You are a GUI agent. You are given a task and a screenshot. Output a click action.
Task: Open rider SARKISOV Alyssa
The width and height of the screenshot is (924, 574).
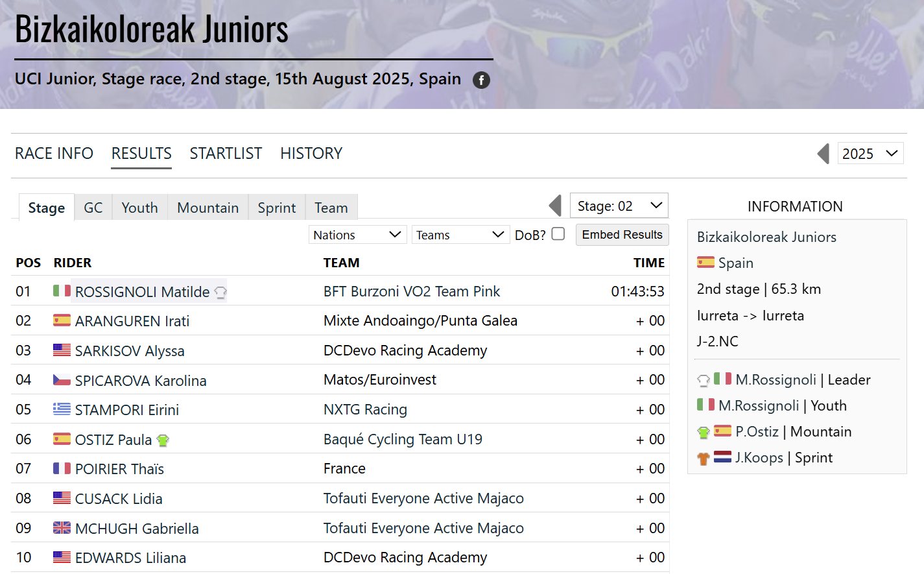coord(130,351)
